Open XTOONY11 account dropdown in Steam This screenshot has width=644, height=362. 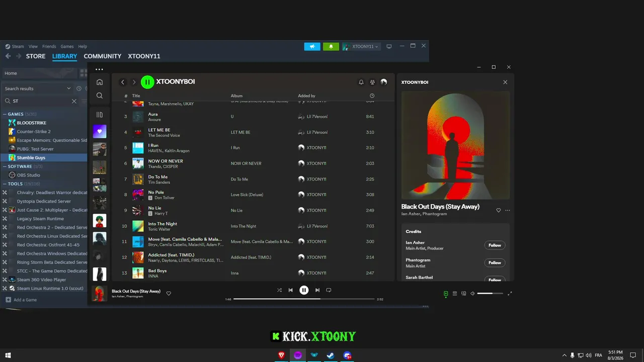click(361, 46)
